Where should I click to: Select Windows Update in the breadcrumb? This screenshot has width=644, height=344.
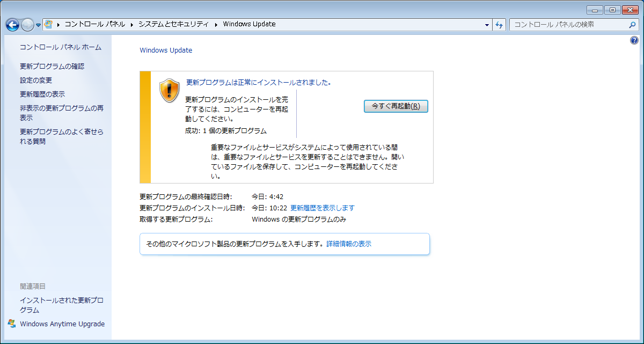tap(249, 24)
